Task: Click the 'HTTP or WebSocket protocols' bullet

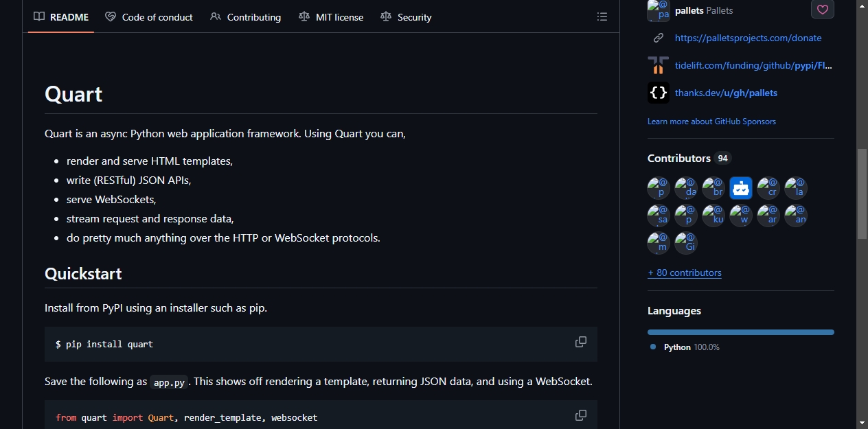Action: pyautogui.click(x=223, y=237)
